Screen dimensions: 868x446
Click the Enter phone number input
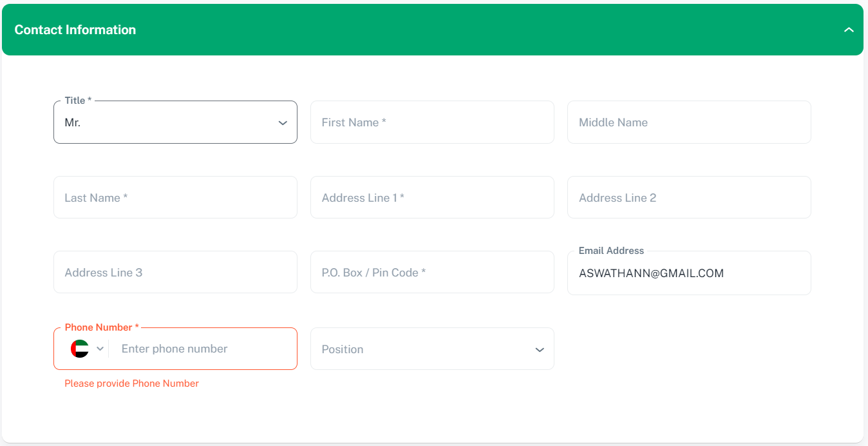point(200,349)
